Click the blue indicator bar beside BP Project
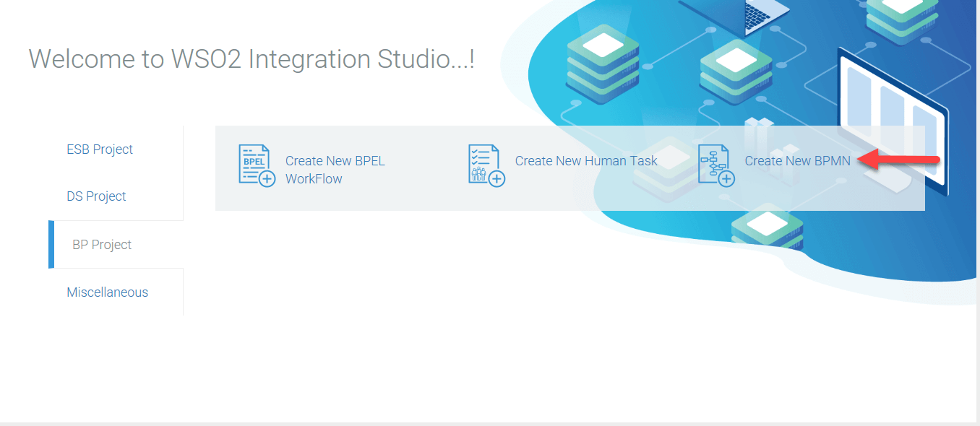Screen dimensions: 980x426 pyautogui.click(x=51, y=244)
